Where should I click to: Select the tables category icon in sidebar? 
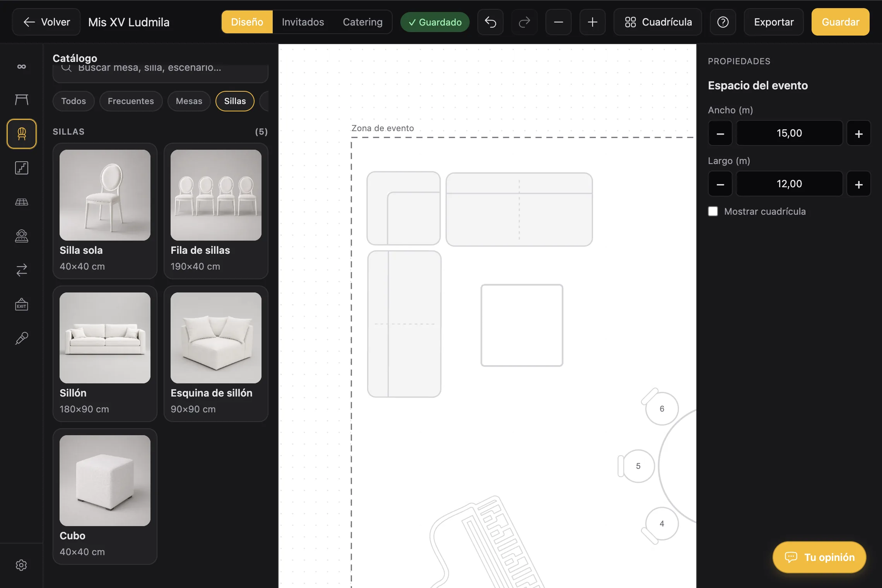point(22,100)
